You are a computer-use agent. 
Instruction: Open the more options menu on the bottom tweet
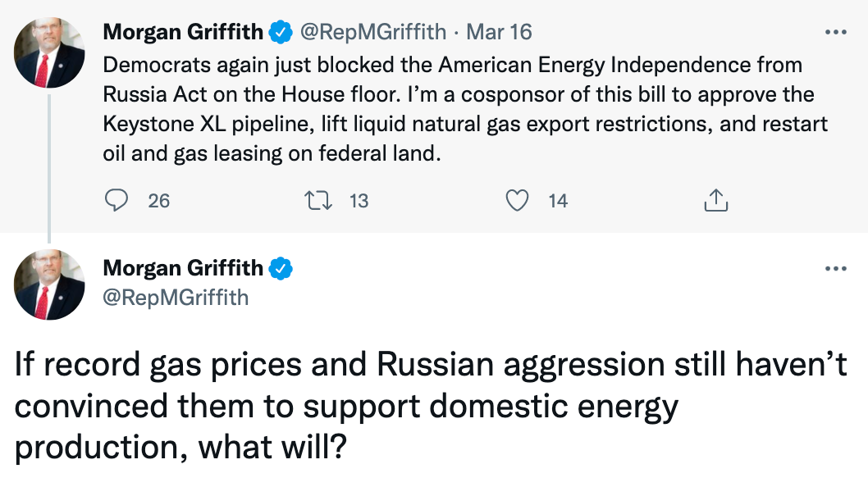(x=834, y=269)
